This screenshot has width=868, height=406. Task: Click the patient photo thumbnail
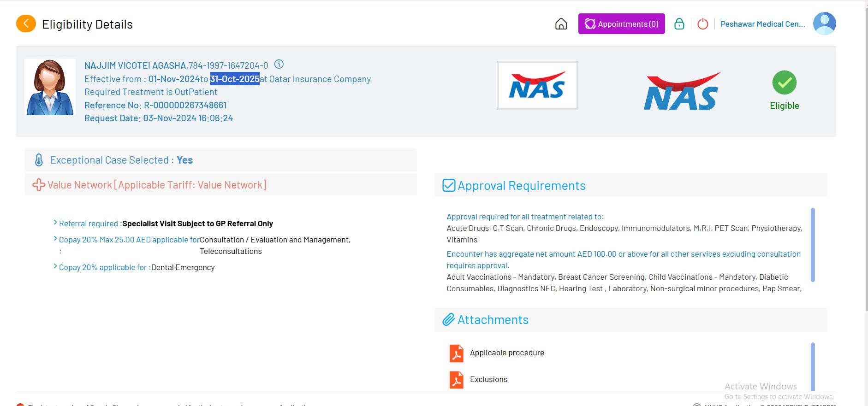click(50, 87)
